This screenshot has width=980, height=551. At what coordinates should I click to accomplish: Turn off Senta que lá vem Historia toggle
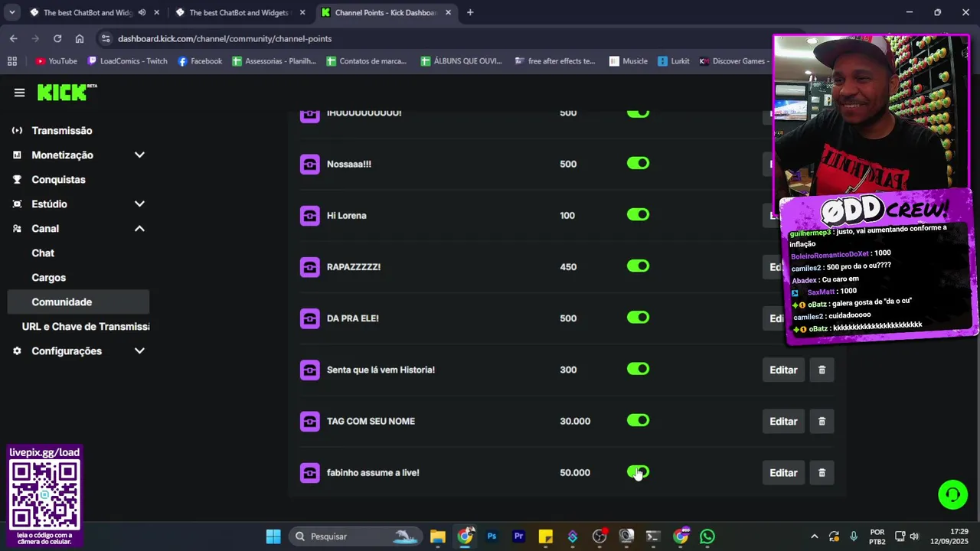(x=638, y=369)
